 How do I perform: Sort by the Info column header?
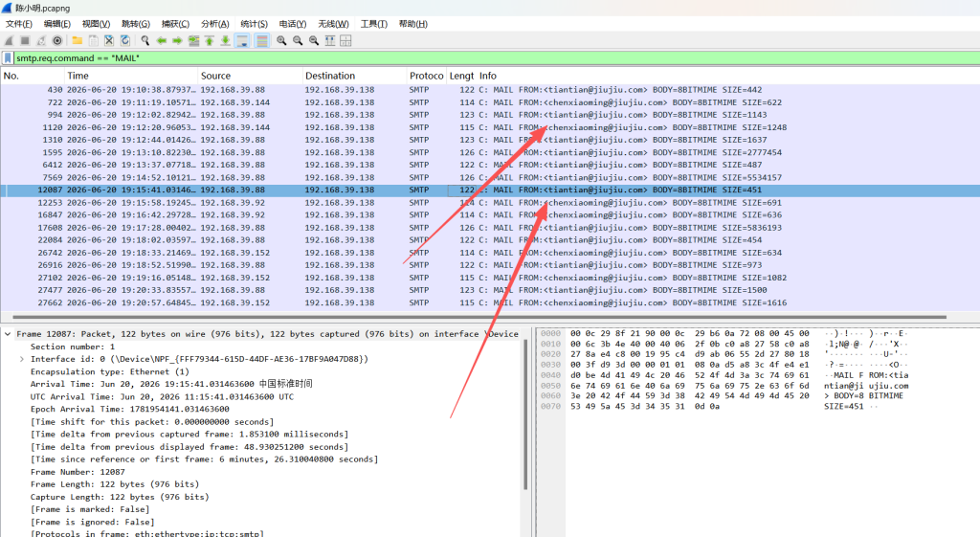click(728, 76)
